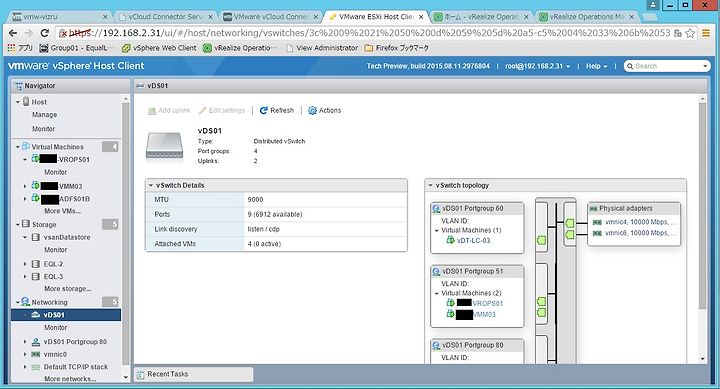
Task: Open the search options dropdown arrow
Action: 705,66
